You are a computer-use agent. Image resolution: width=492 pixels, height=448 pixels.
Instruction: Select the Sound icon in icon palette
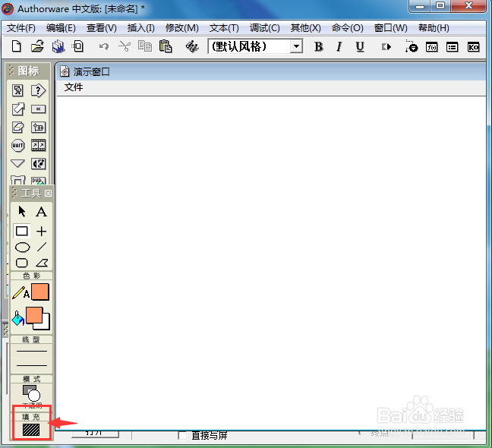pos(38,163)
